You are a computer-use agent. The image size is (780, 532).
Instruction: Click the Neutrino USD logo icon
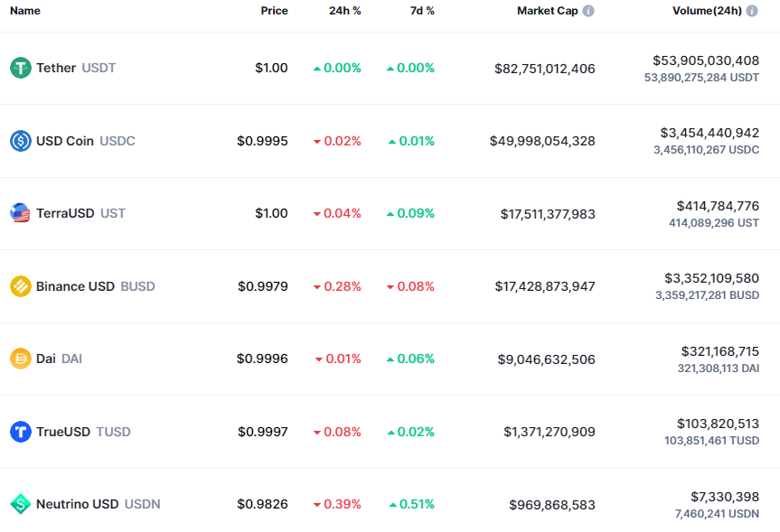(x=20, y=504)
